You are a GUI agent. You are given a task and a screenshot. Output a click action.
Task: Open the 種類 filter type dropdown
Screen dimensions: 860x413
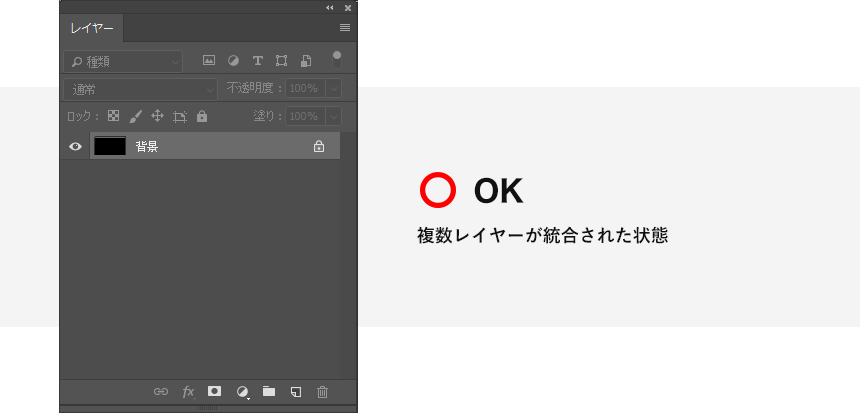tap(123, 61)
